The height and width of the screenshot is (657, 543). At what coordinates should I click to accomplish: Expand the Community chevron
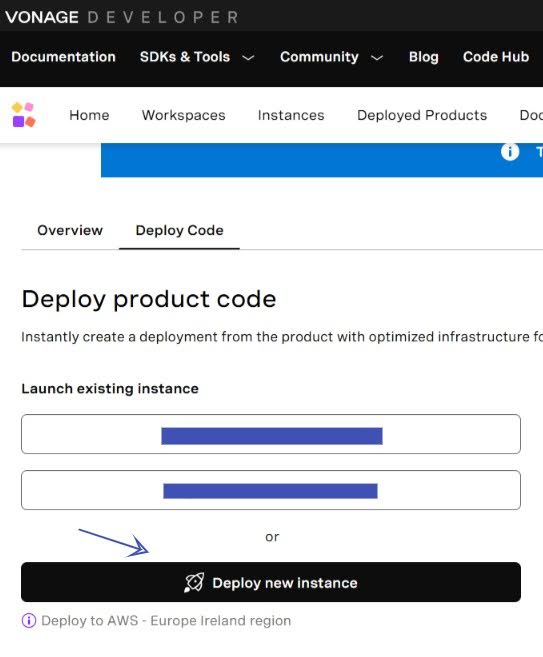tap(377, 58)
